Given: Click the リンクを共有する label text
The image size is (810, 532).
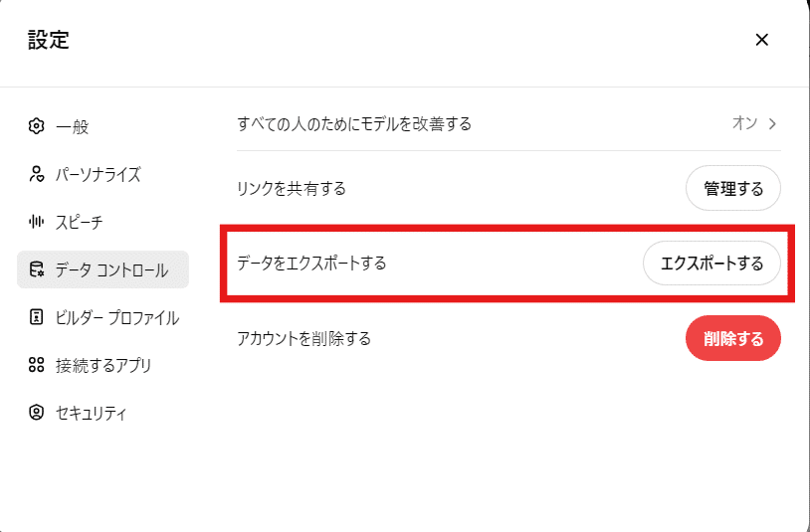Looking at the screenshot, I should click(x=291, y=188).
